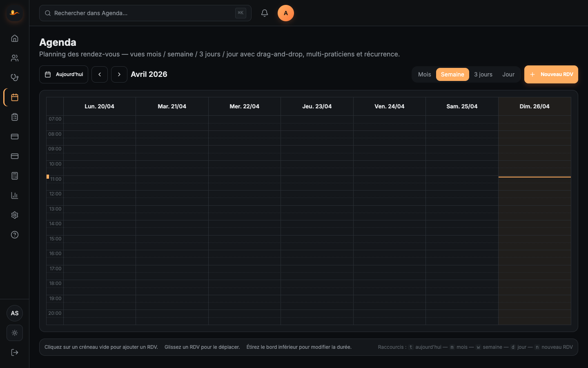Click the Jeu. 23/04 column header
Screen dimensions: 588x368
pos(317,106)
